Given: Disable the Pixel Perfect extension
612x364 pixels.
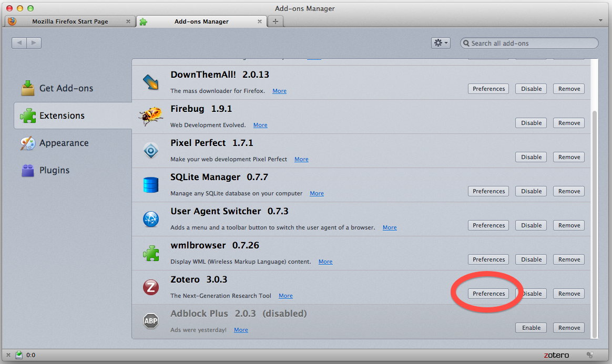Looking at the screenshot, I should point(531,157).
